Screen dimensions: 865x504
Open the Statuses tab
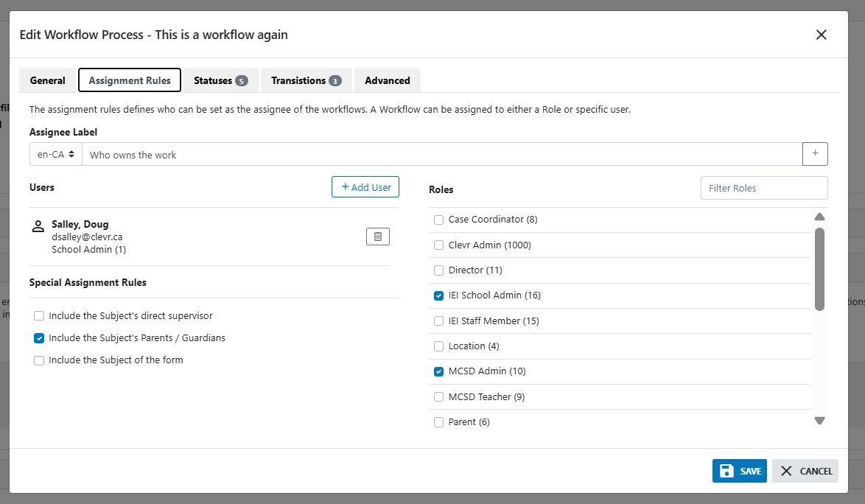coord(220,80)
